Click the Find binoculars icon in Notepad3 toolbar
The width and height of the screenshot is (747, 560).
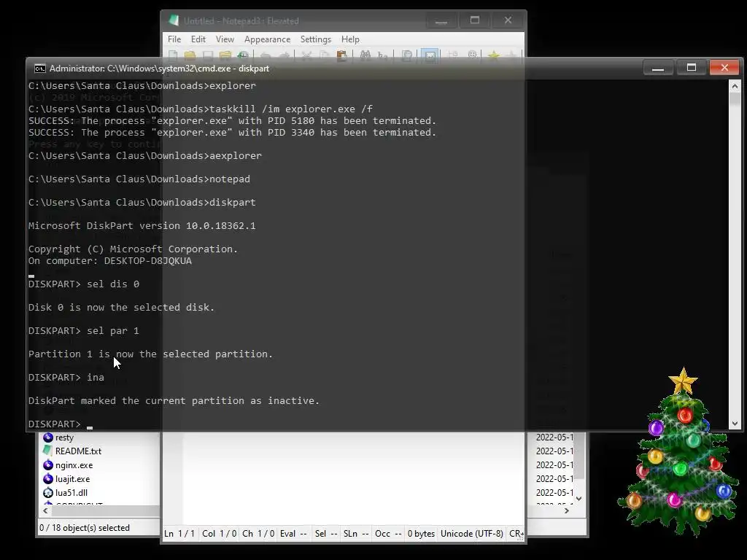365,55
